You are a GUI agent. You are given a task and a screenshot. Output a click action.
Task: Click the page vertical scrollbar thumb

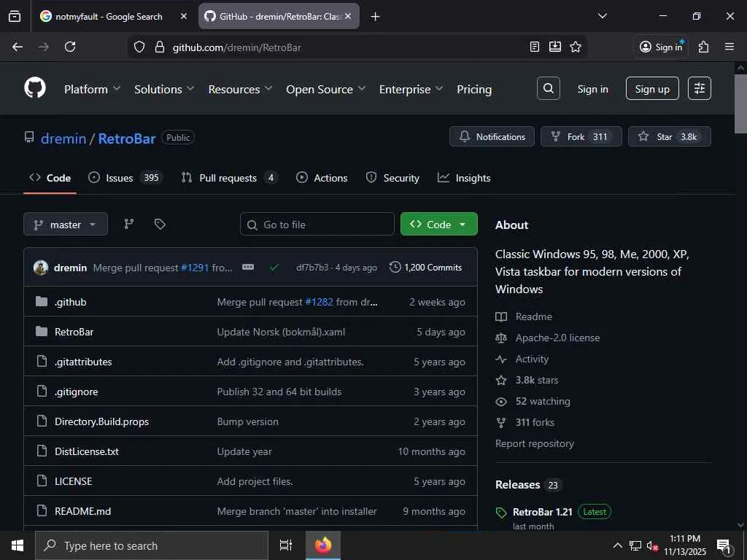click(740, 104)
